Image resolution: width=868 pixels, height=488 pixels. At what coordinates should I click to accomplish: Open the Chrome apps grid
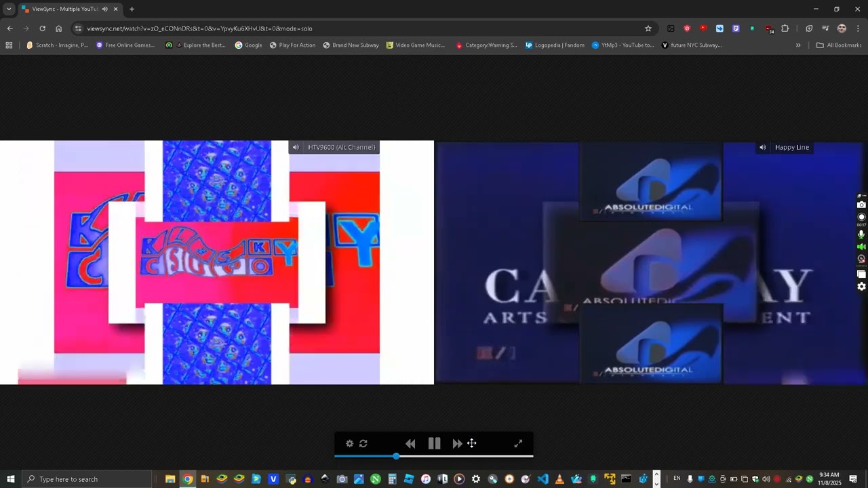click(x=9, y=45)
